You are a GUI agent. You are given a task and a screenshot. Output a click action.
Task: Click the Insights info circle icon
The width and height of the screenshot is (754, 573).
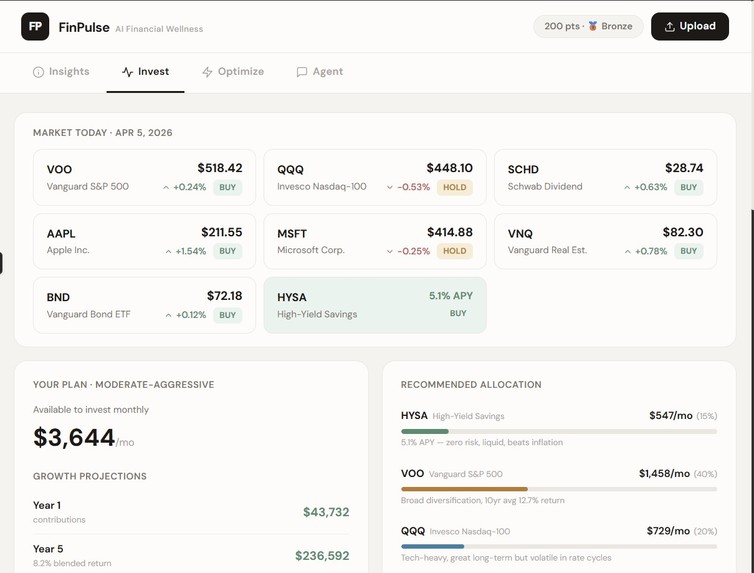pyautogui.click(x=38, y=72)
